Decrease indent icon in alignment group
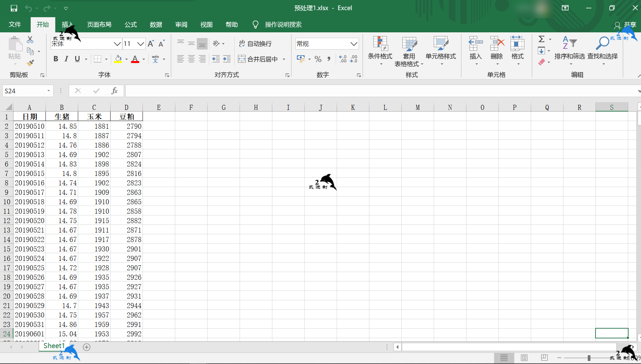641x364 pixels. [216, 59]
